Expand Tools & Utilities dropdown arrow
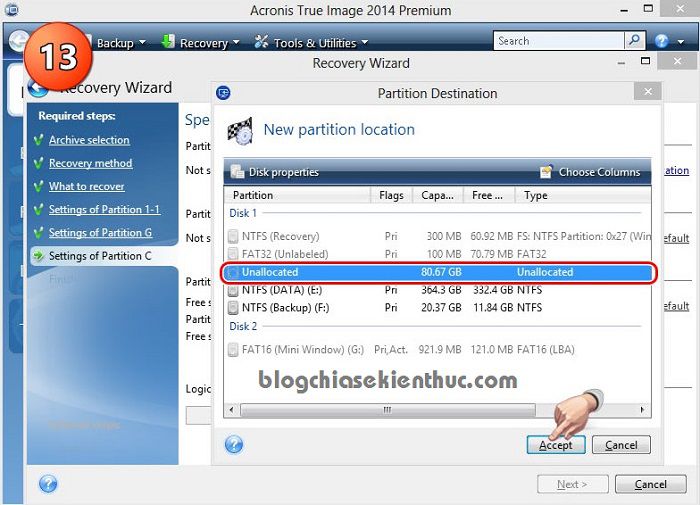 pyautogui.click(x=365, y=42)
